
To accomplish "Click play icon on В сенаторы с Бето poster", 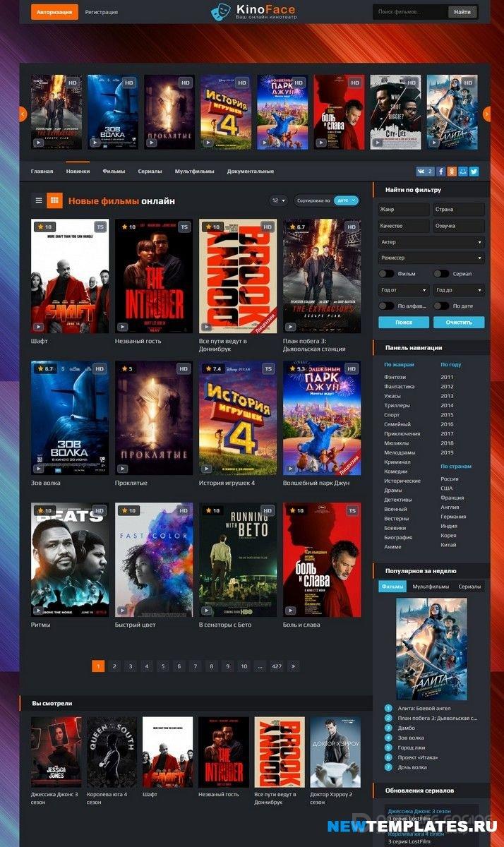I will [206, 611].
